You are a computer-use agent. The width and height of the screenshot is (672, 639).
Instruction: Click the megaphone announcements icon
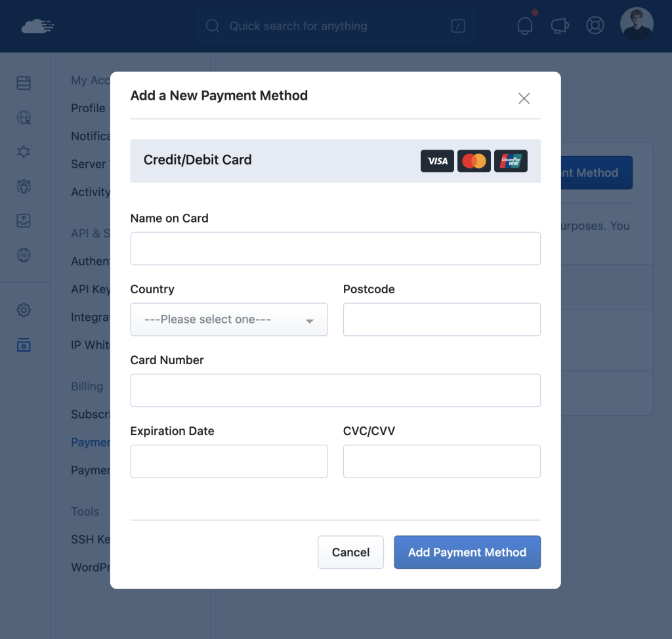[x=560, y=25]
